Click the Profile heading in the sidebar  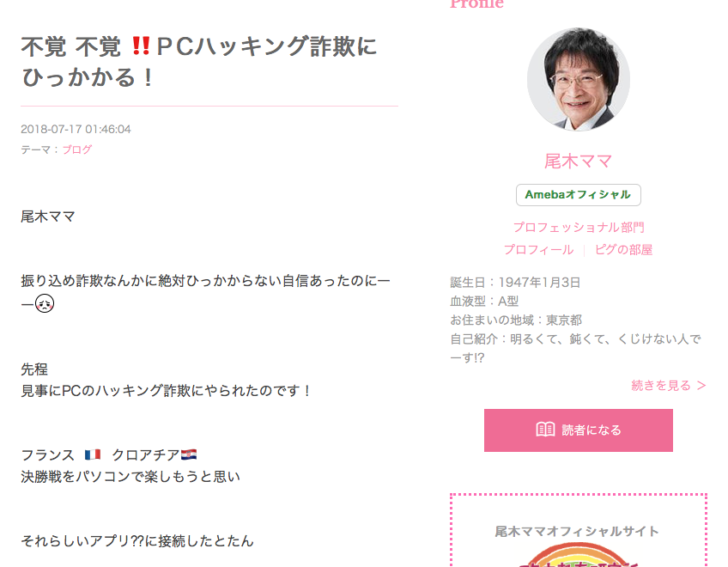click(x=476, y=3)
